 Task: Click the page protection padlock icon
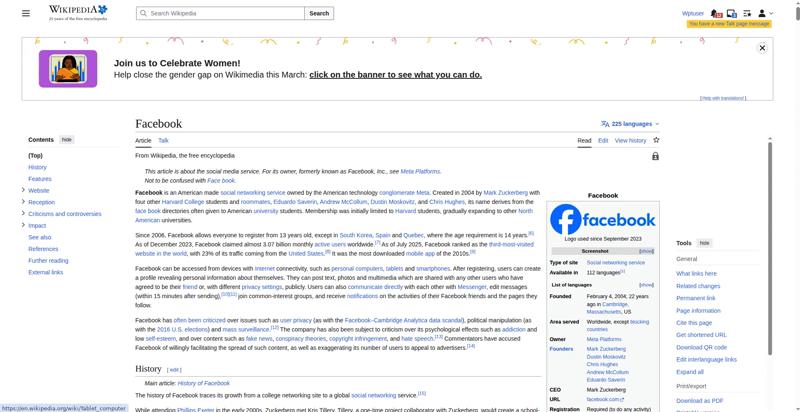click(x=655, y=156)
